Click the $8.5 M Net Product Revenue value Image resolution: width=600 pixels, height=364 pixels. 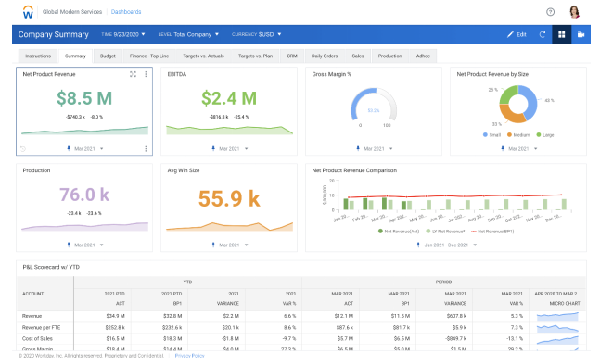(84, 98)
